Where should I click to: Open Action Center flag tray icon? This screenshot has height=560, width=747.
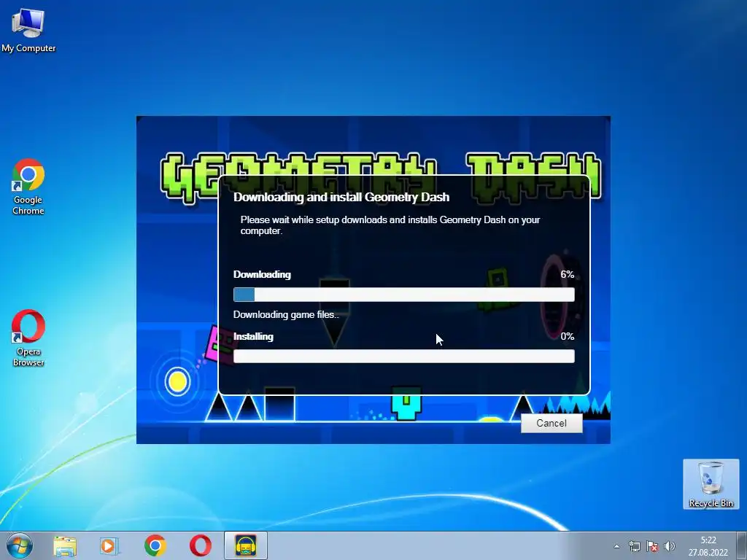coord(652,546)
